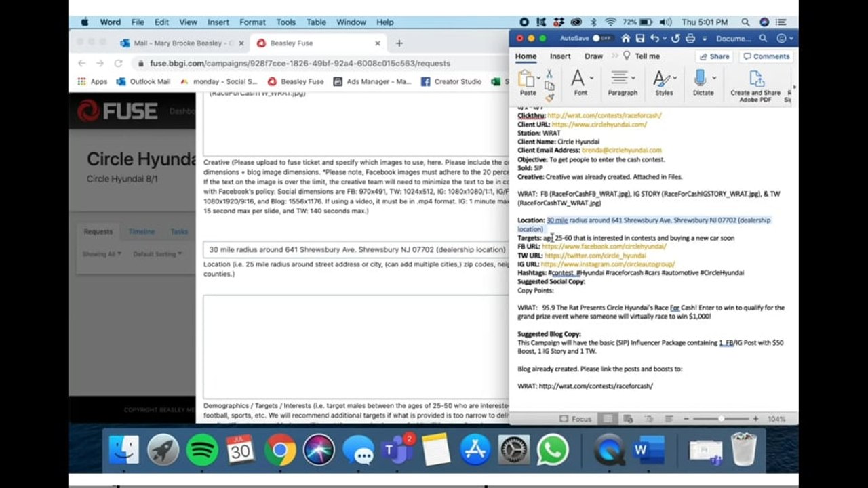Open the Table menu in the menu bar
This screenshot has height=488, width=868.
[x=316, y=22]
